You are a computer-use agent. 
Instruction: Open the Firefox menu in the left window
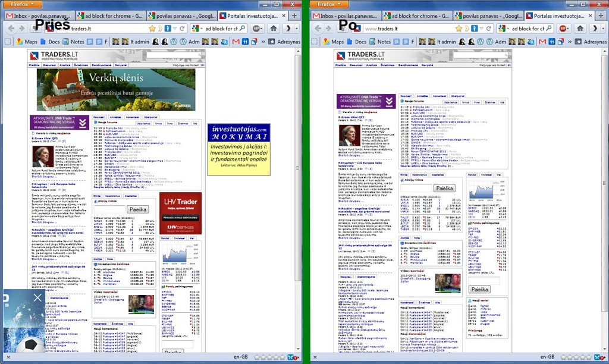[x=21, y=4]
